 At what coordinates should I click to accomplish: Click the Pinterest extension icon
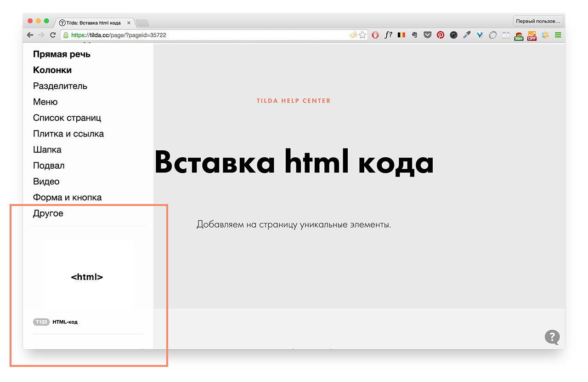[x=441, y=35]
